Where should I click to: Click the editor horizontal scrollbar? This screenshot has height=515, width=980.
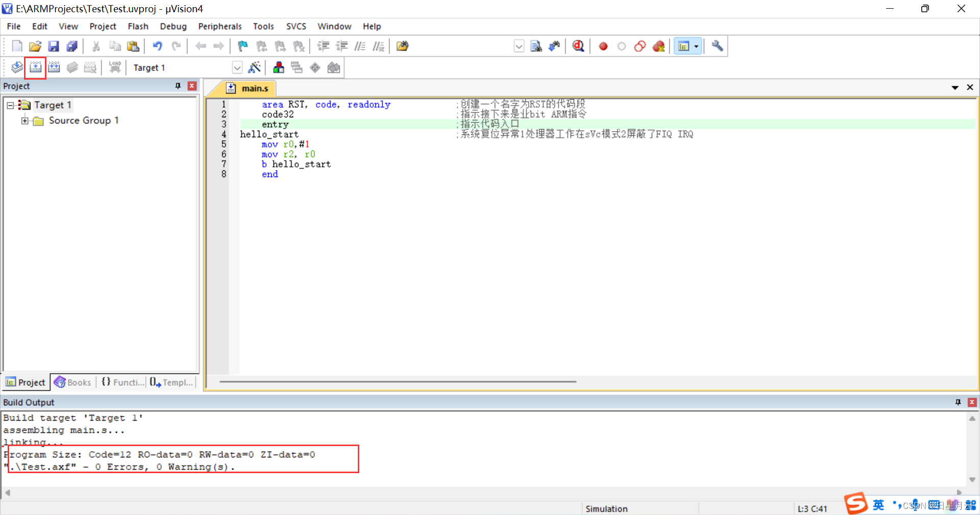point(398,381)
